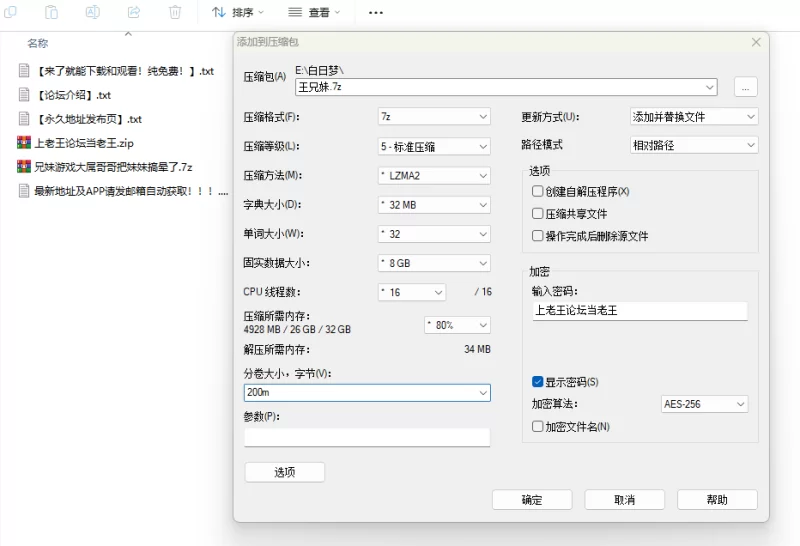
Task: Uncheck the 显示密码 checkbox
Action: coord(539,382)
